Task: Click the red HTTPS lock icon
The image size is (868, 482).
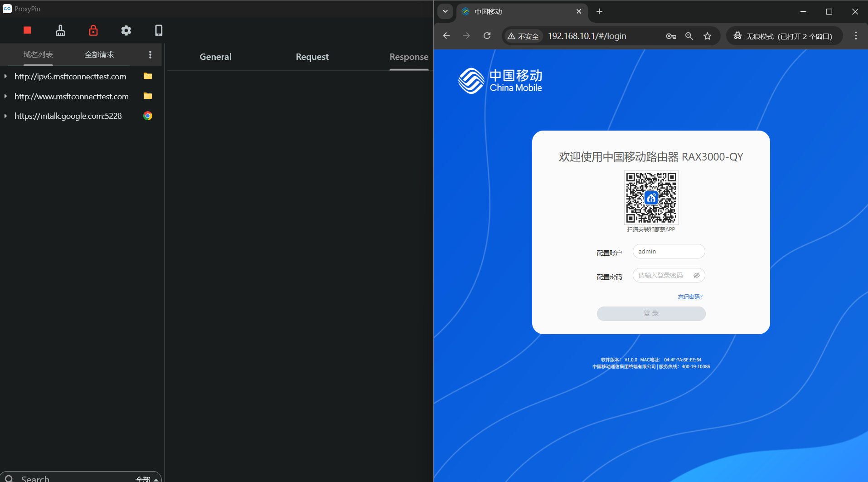Action: tap(93, 30)
